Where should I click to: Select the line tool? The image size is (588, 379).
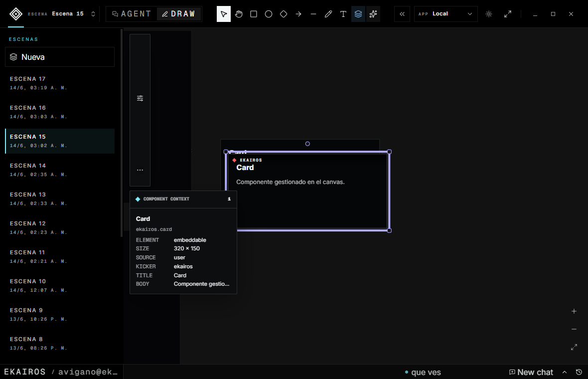[313, 14]
